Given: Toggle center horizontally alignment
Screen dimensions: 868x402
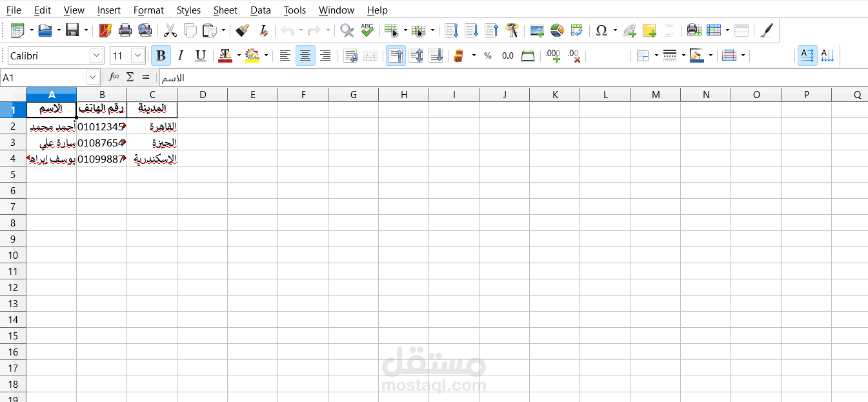Looking at the screenshot, I should click(x=305, y=56).
